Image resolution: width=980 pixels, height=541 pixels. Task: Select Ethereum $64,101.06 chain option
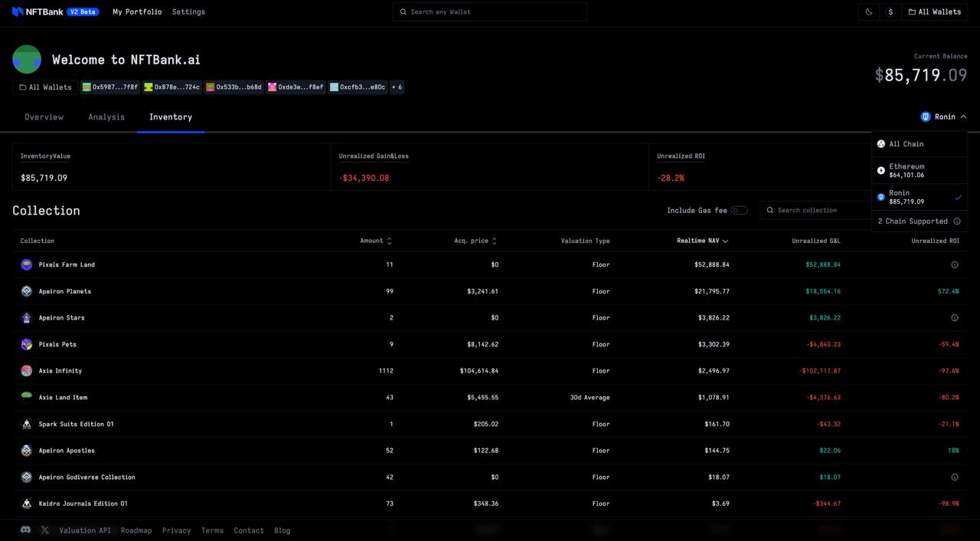[x=920, y=170]
